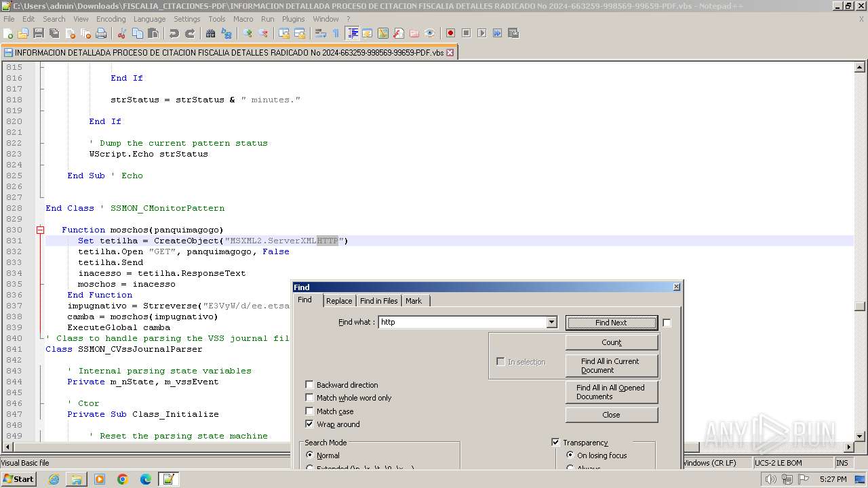Click Run Macro Multiple Times icon
Image resolution: width=868 pixels, height=488 pixels.
[497, 33]
